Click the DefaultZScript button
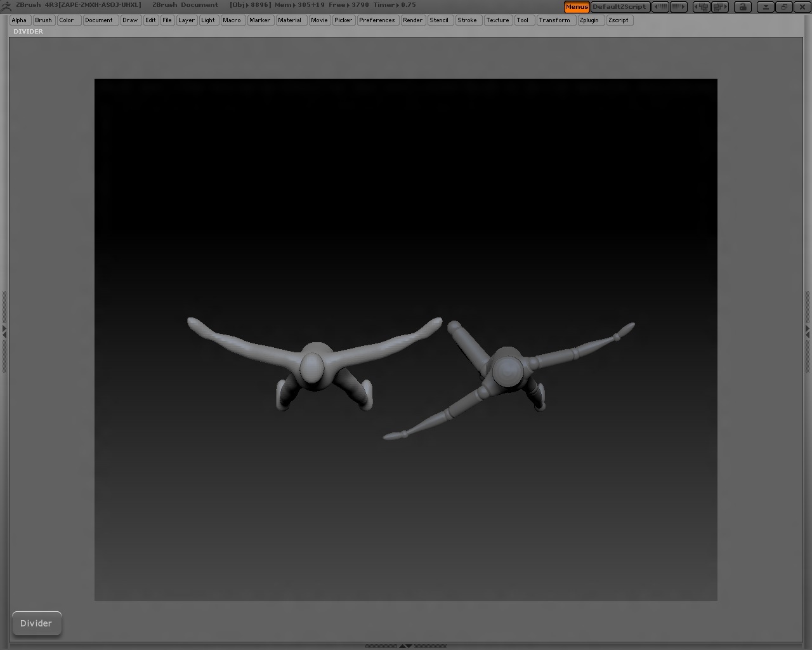Viewport: 812px width, 650px height. coord(620,7)
